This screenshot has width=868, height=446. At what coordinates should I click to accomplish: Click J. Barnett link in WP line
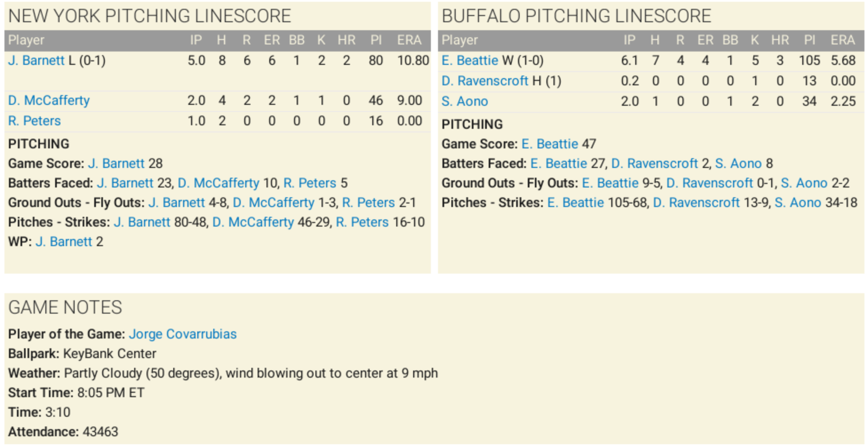(64, 242)
